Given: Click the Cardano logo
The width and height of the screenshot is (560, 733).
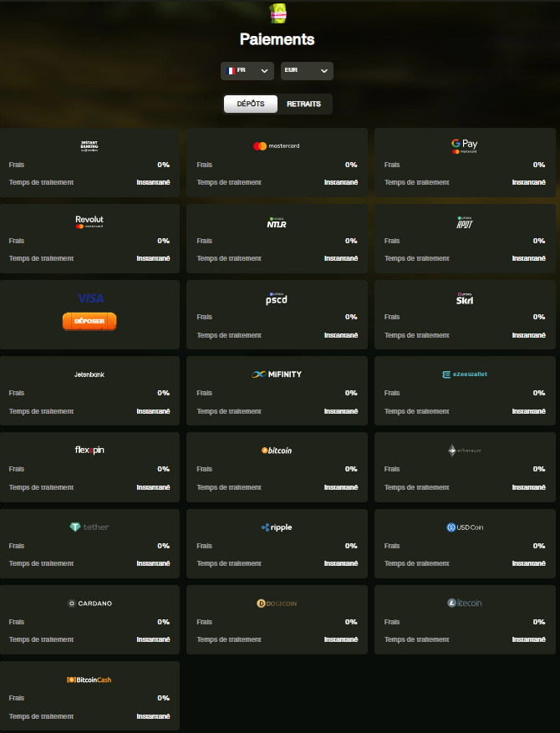Looking at the screenshot, I should 89,603.
